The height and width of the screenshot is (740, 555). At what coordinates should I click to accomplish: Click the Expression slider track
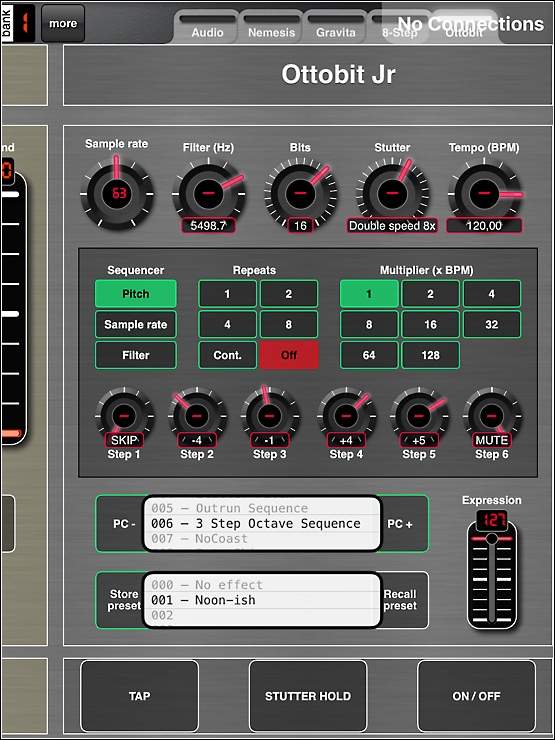point(492,581)
